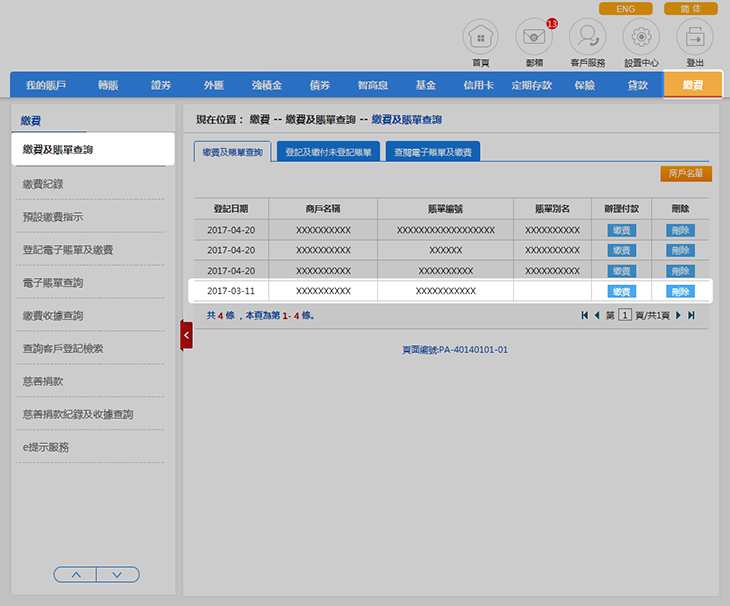The width and height of the screenshot is (730, 606).
Task: Go to the last page arrow
Action: point(691,315)
